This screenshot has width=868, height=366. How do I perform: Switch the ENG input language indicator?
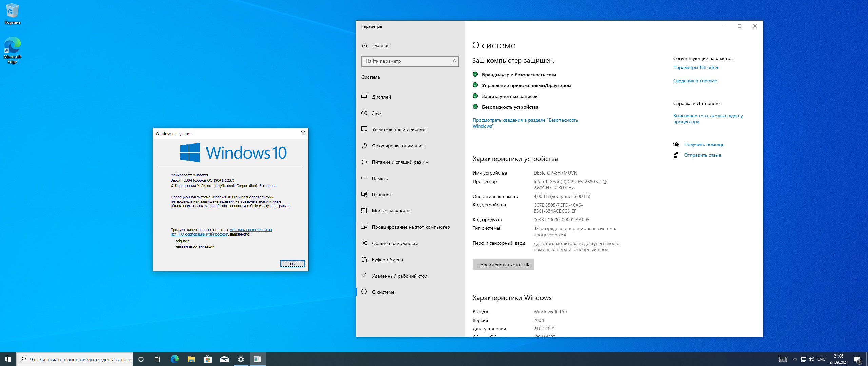(x=821, y=359)
